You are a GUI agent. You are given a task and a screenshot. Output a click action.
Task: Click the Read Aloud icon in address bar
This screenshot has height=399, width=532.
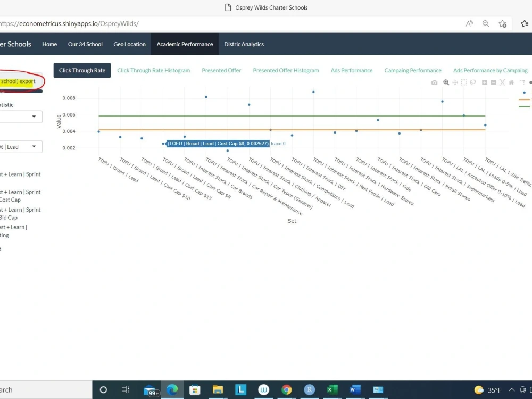[x=469, y=24]
